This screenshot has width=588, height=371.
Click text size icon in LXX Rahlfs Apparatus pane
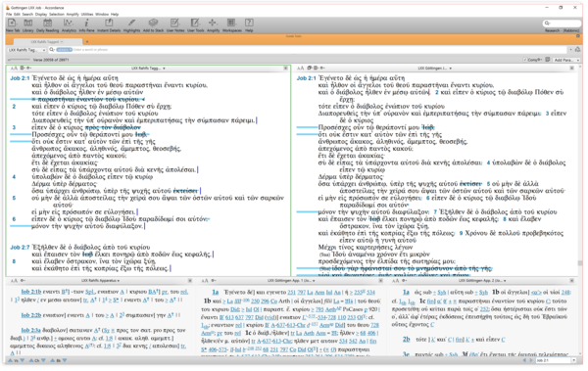click(x=14, y=281)
